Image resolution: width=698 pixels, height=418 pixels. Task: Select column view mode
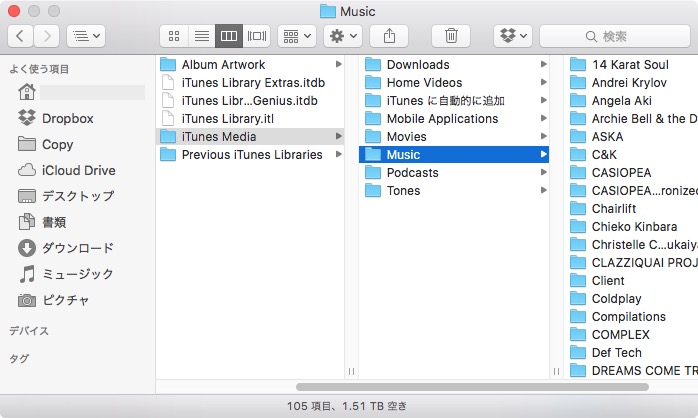coord(229,36)
